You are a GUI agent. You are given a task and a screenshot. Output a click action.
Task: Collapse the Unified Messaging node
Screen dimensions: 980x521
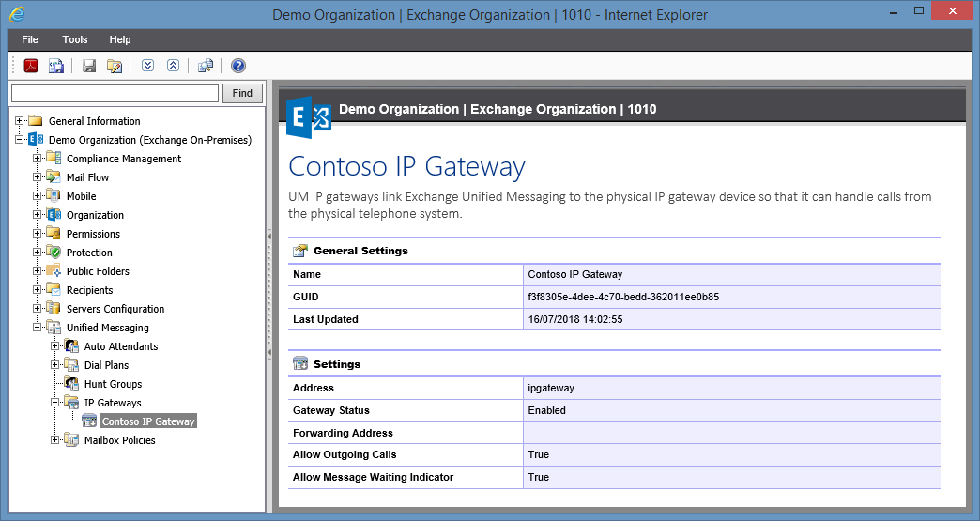(37, 327)
